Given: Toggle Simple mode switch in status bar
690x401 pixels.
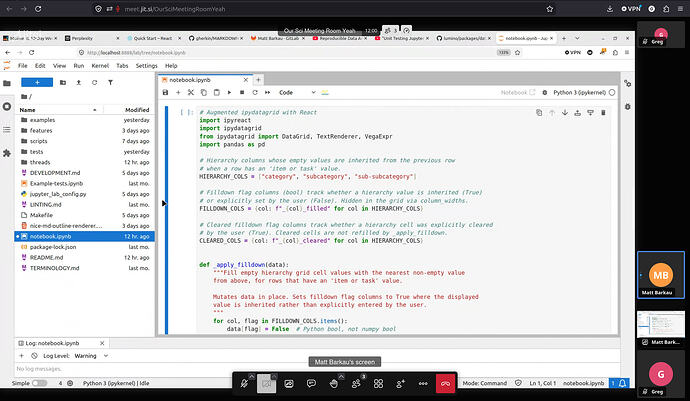Looking at the screenshot, I should (x=40, y=383).
